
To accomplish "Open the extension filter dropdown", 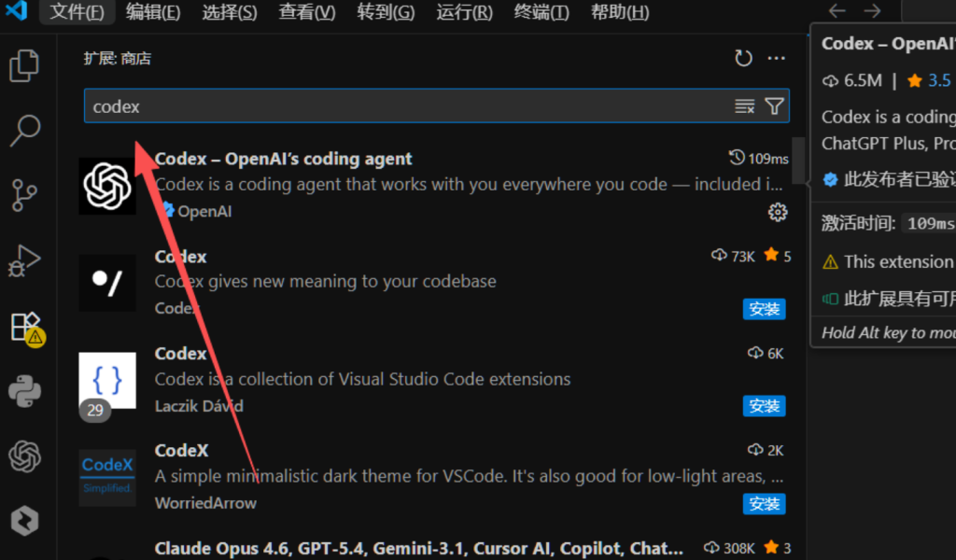I will pyautogui.click(x=774, y=106).
